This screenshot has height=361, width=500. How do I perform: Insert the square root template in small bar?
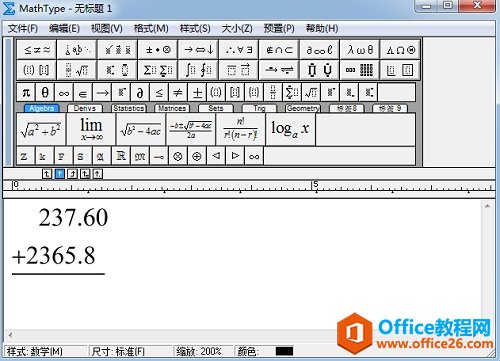(x=311, y=92)
